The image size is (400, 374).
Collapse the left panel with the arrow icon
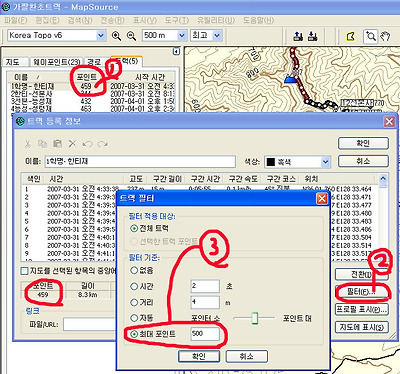coord(176,51)
